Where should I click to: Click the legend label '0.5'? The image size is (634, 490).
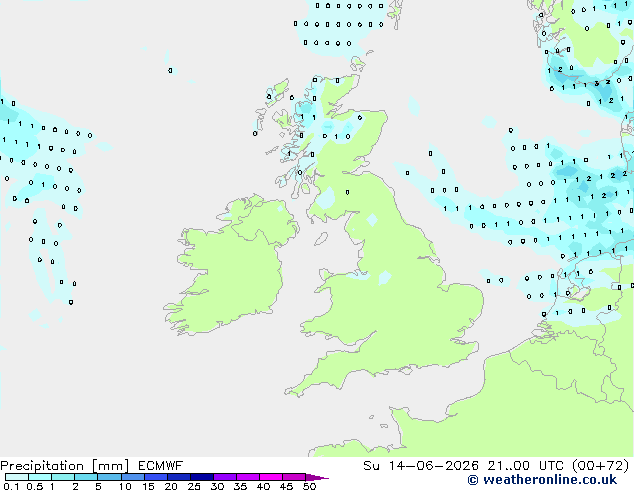(34, 486)
